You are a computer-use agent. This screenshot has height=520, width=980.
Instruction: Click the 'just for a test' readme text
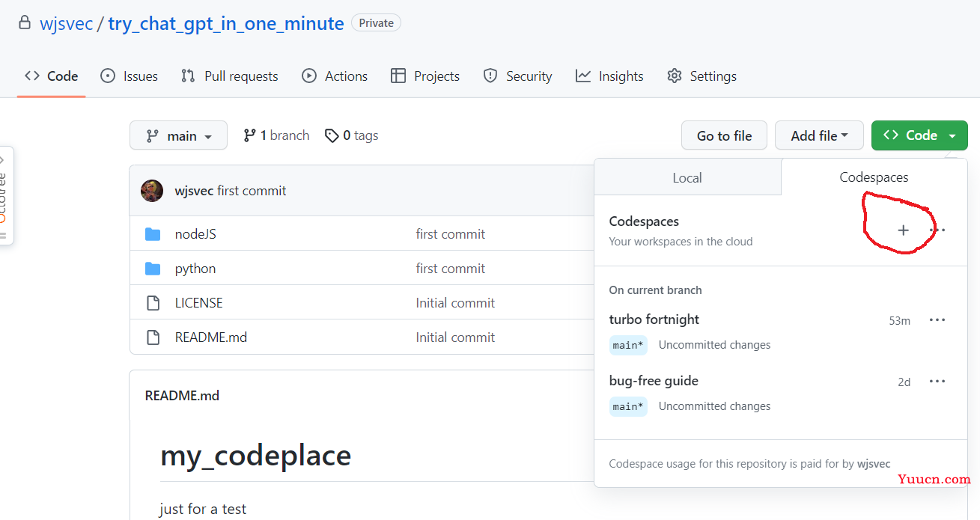203,509
